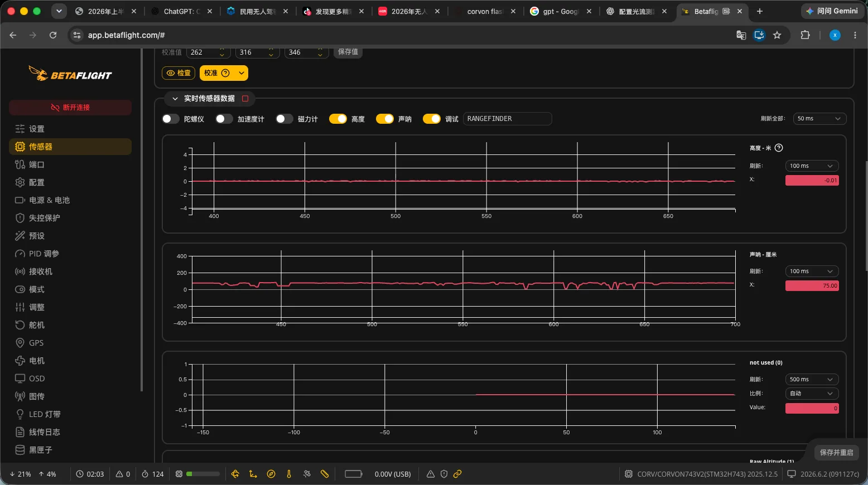
Task: Open the 刷新全部 50 ms dropdown
Action: (819, 119)
